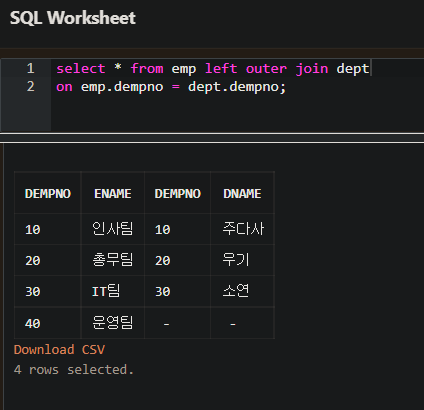Click the 'select' keyword in the query
Screen dimensions: 424x410
[81, 69]
